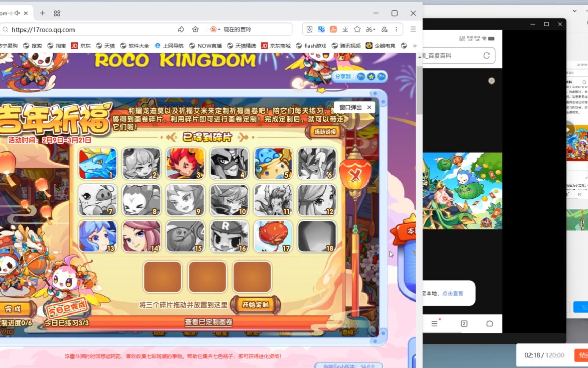Image resolution: width=588 pixels, height=368 pixels.
Task: Click the share arrow icon in address bar
Action: click(x=181, y=29)
